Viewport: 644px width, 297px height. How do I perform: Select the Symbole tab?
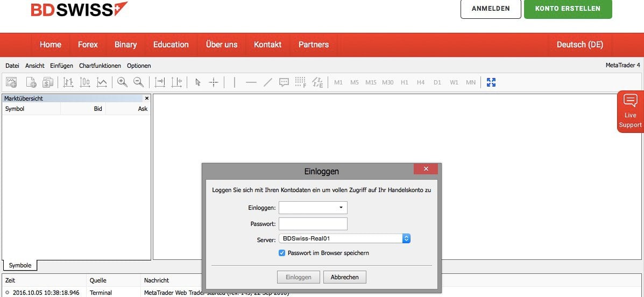pyautogui.click(x=20, y=265)
